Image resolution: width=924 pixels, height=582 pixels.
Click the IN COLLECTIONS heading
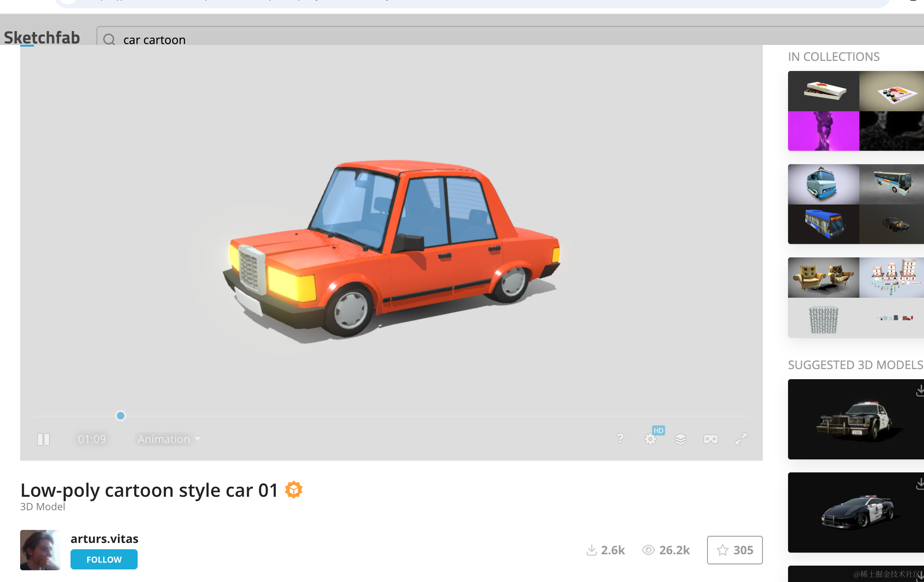tap(834, 57)
